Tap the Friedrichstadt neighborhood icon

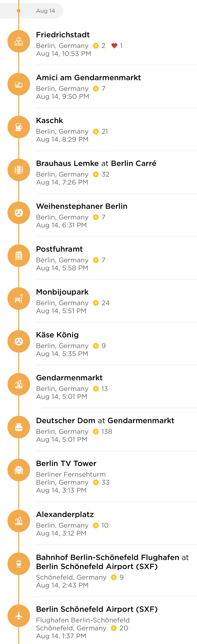[x=19, y=41]
